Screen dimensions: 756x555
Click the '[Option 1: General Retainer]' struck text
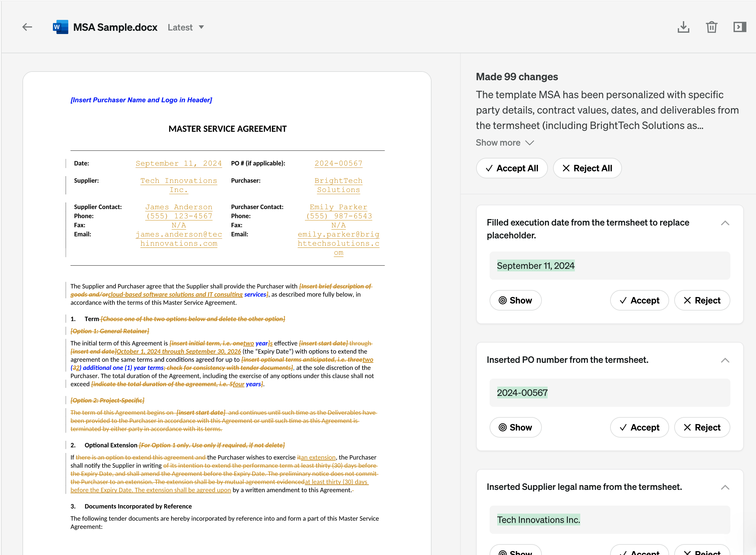[109, 331]
